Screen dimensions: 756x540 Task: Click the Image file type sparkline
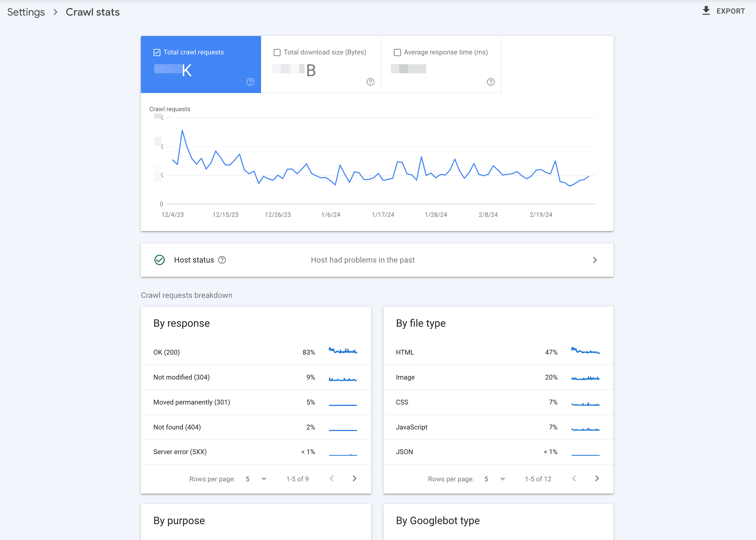click(x=586, y=378)
